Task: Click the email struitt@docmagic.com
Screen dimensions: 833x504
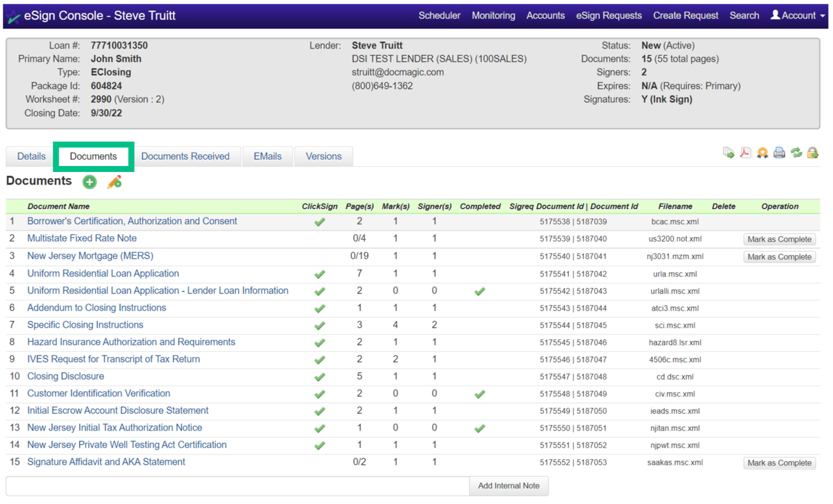Action: 397,73
